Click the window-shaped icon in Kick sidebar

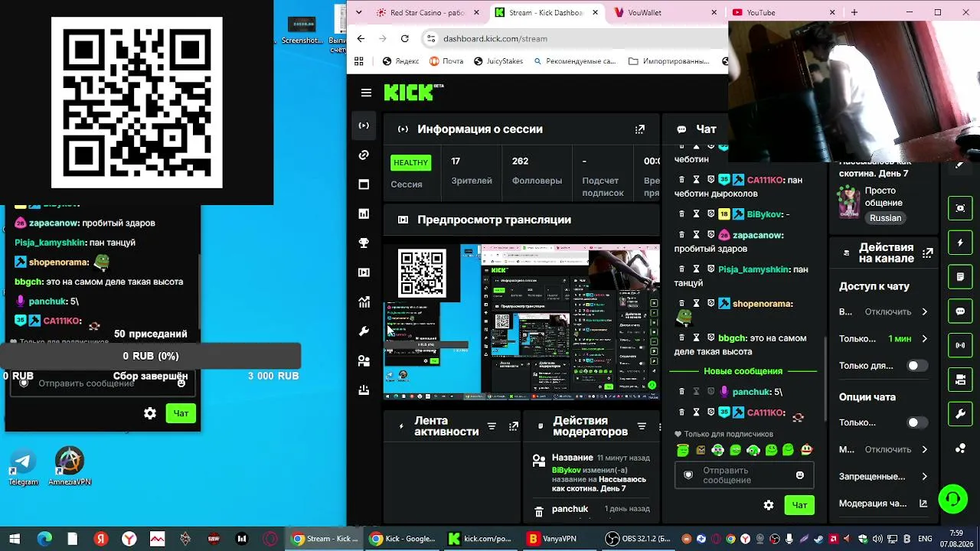(x=364, y=184)
